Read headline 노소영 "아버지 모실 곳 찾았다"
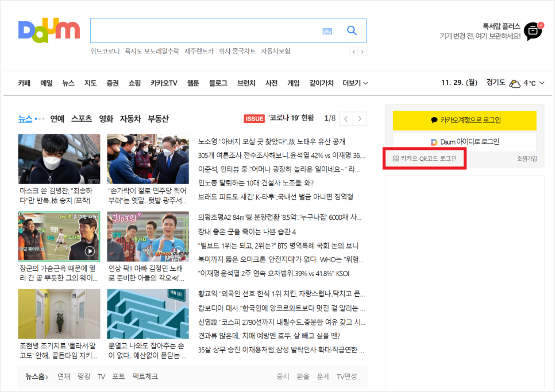Image resolution: width=555 pixels, height=392 pixels. (272, 142)
